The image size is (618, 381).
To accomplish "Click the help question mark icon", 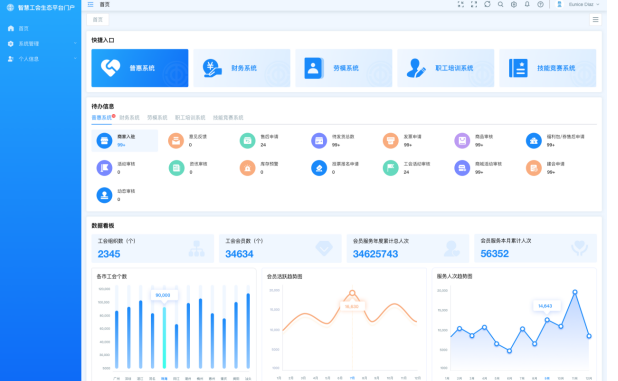I will 540,4.
